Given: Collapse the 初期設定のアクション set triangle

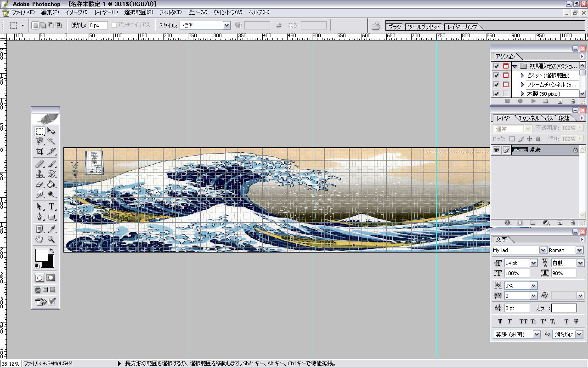Looking at the screenshot, I should coord(515,66).
